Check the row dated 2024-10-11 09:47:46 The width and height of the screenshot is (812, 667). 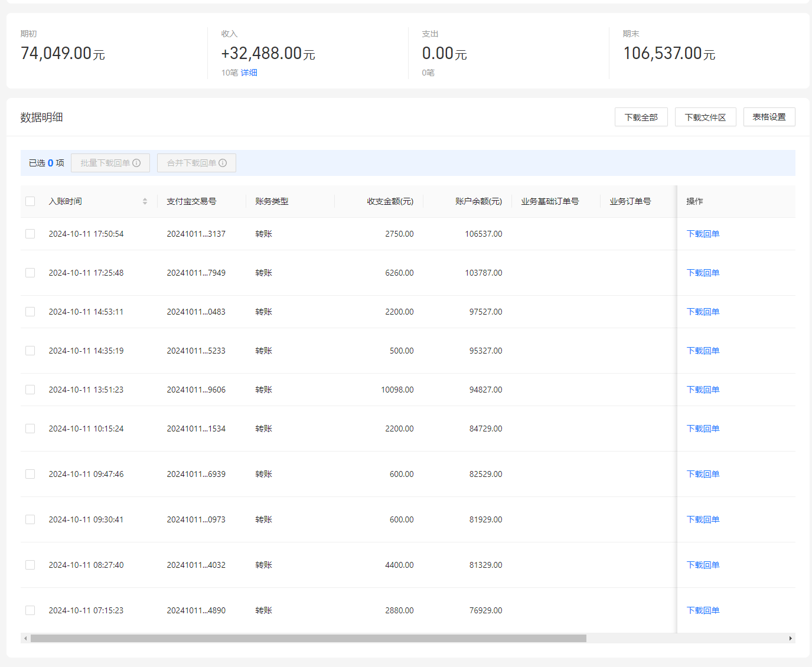(30, 474)
